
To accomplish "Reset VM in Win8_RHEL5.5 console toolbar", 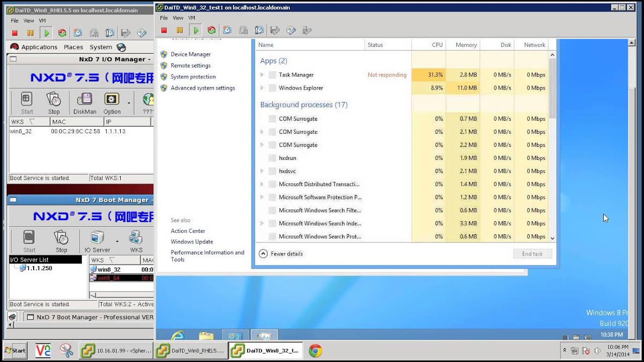I will 62,33.
